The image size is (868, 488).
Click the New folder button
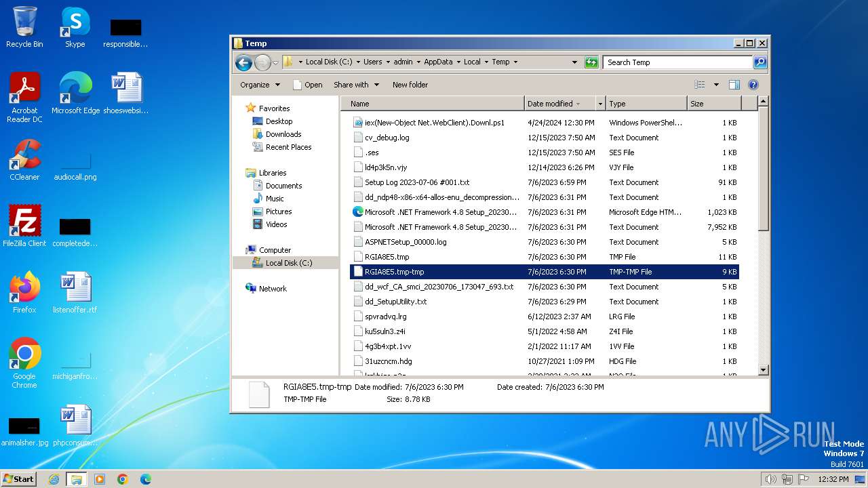pos(410,85)
